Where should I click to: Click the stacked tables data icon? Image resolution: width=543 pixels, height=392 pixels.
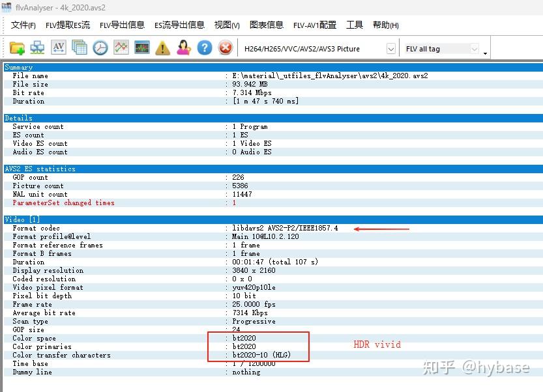[78, 47]
